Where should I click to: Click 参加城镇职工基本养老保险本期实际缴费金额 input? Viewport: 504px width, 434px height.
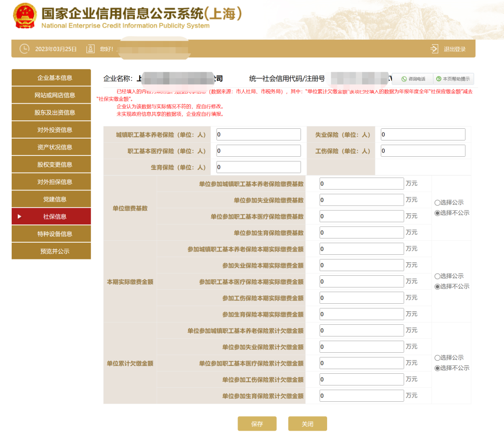[362, 249]
